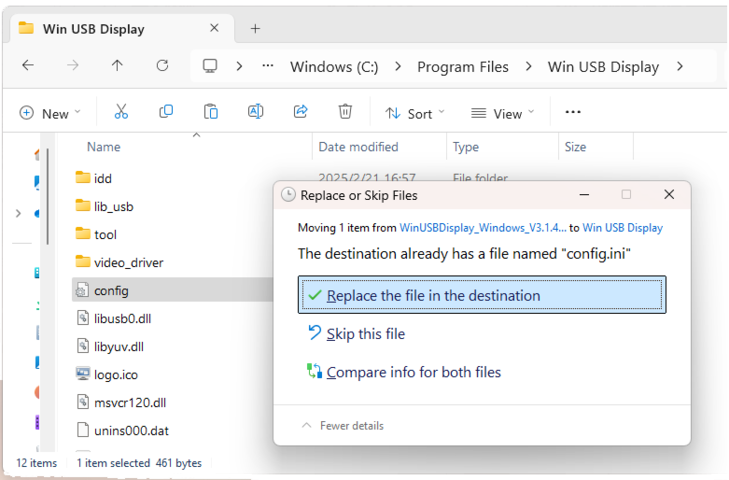The width and height of the screenshot is (729, 480).
Task: Click the Rename icon in toolbar
Action: (255, 113)
